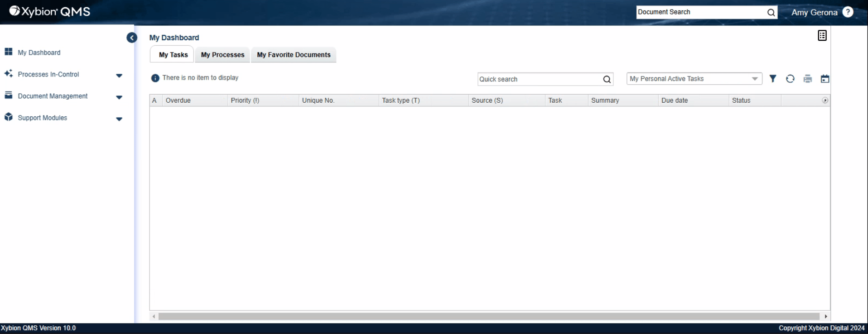Image resolution: width=868 pixels, height=334 pixels.
Task: Open the help question mark icon
Action: coord(848,12)
